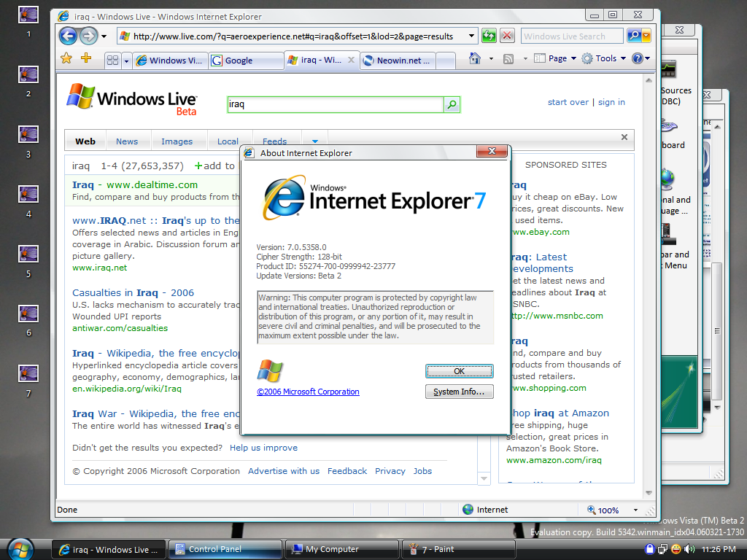Image resolution: width=747 pixels, height=560 pixels.
Task: Click the Privacy footer link
Action: (x=390, y=471)
